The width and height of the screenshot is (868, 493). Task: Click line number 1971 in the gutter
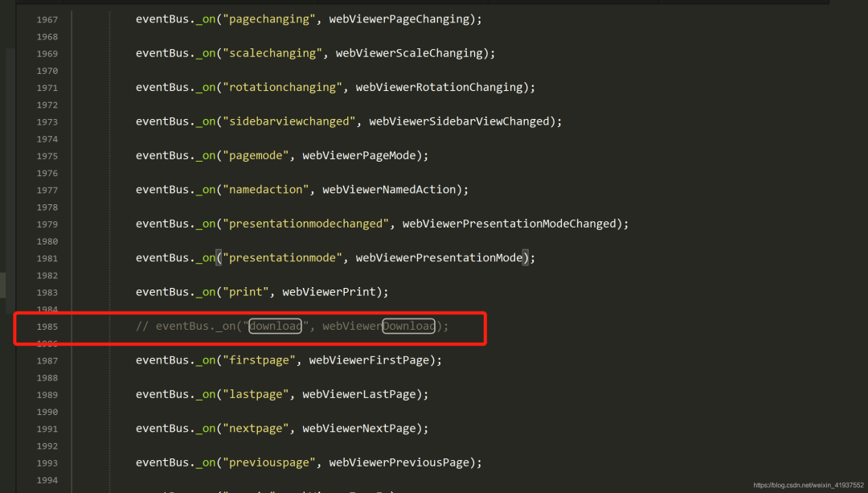[x=47, y=88]
